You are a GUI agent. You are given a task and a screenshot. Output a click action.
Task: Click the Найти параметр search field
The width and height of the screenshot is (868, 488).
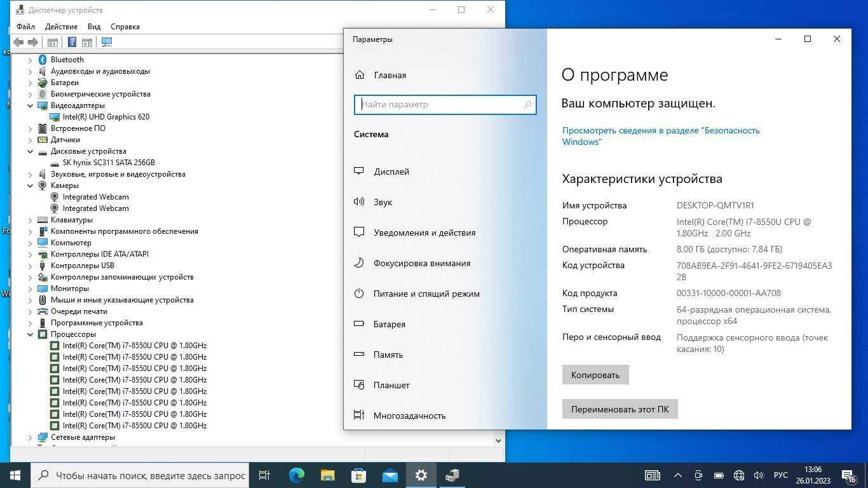[445, 105]
